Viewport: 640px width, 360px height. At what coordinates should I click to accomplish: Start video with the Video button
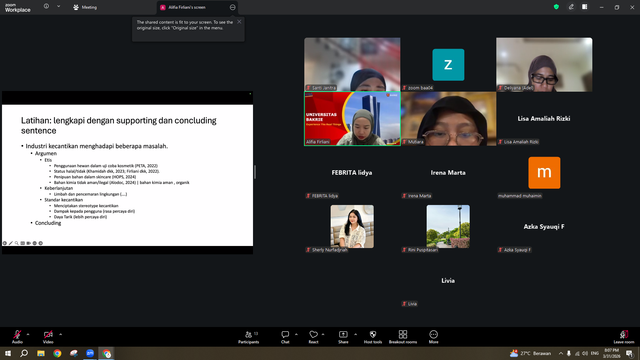48,336
